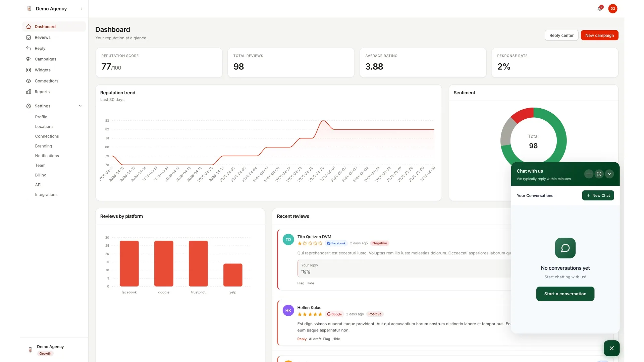Image resolution: width=644 pixels, height=362 pixels.
Task: Open Connections settings
Action: 47,136
